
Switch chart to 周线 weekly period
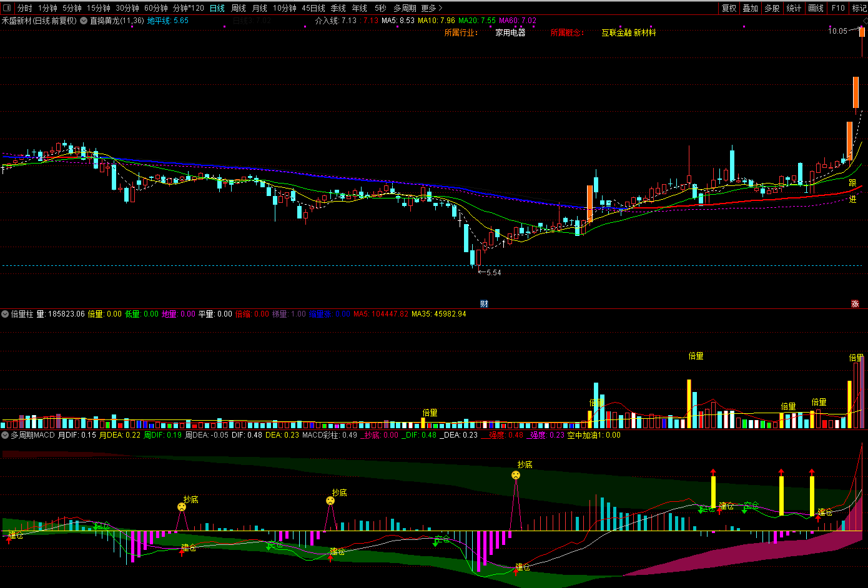point(239,8)
